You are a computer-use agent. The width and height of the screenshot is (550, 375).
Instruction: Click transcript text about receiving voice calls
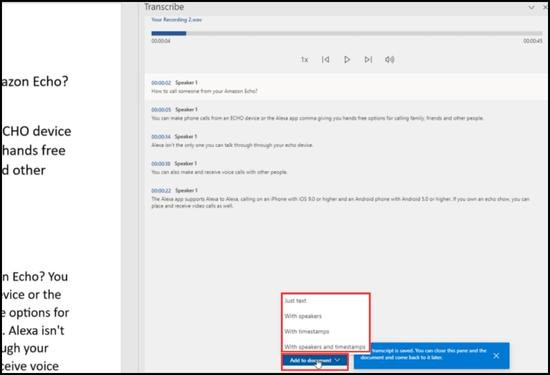220,172
